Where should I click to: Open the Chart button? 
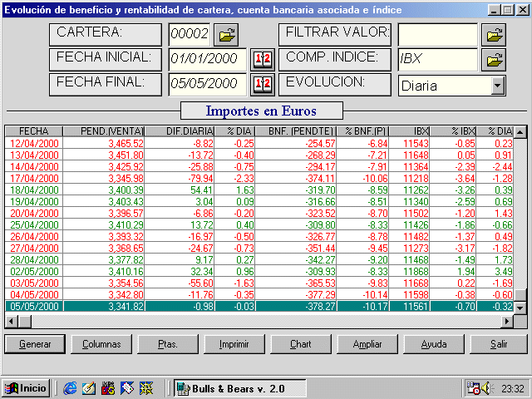(x=301, y=344)
